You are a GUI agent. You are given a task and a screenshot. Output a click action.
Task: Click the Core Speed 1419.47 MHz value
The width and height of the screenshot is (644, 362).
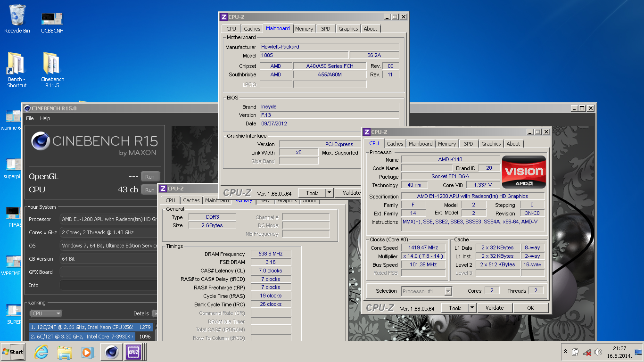423,247
